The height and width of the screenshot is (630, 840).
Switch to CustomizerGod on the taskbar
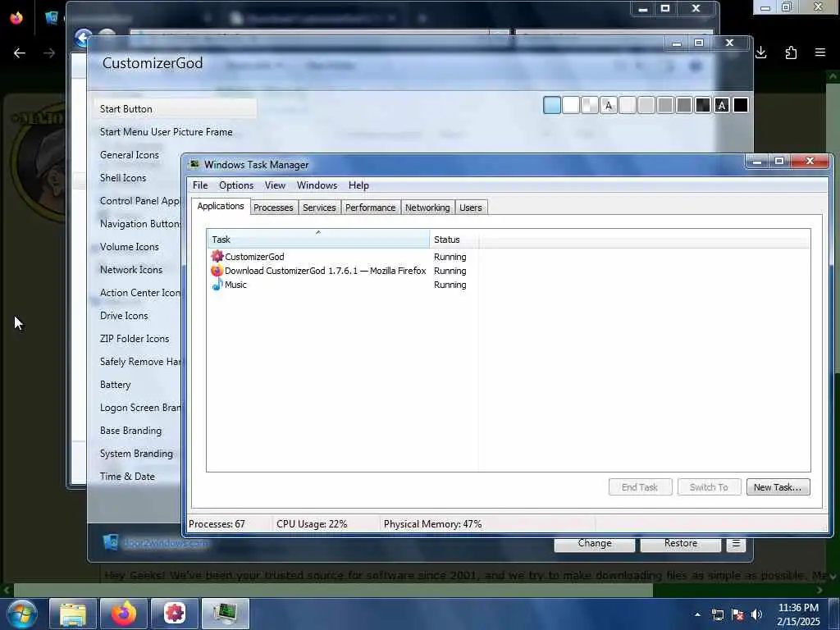(175, 614)
